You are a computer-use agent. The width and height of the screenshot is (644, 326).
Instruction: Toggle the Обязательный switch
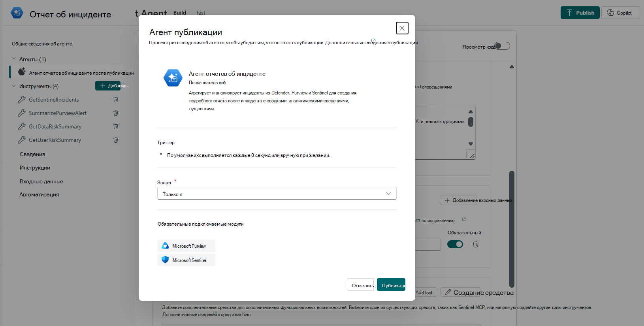point(455,244)
